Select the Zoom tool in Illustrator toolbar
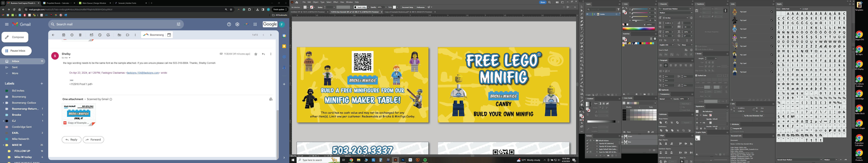The width and height of the screenshot is (868, 163). (x=582, y=108)
